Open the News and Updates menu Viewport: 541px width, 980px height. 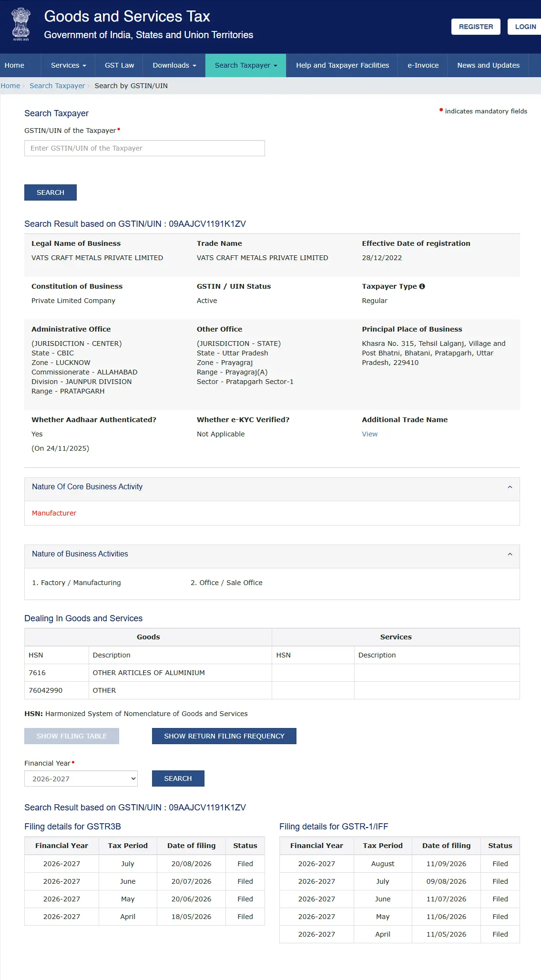[x=488, y=65]
